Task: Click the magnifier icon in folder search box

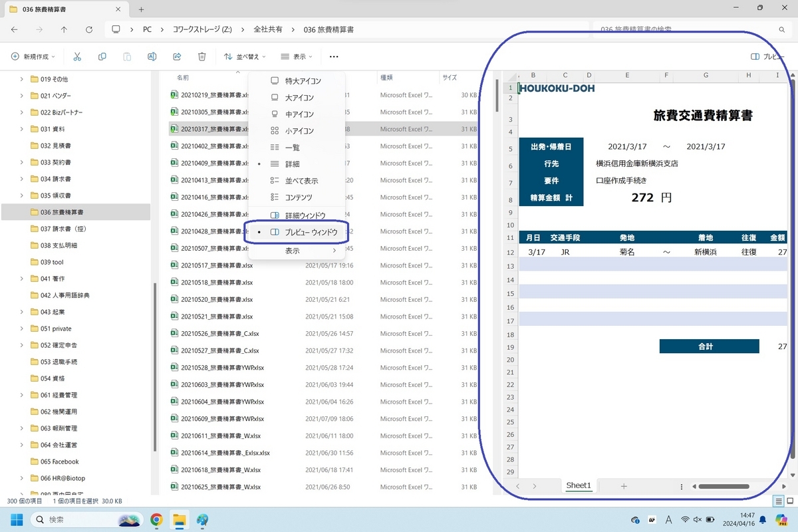Action: pos(783,30)
